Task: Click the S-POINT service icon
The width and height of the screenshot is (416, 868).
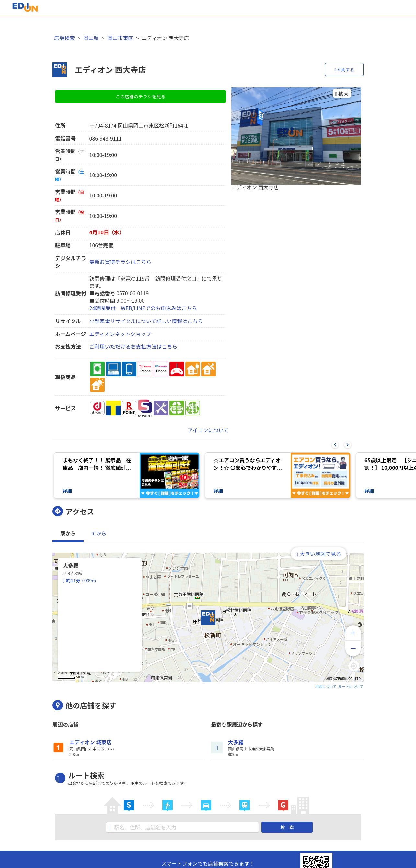Action: click(x=145, y=408)
